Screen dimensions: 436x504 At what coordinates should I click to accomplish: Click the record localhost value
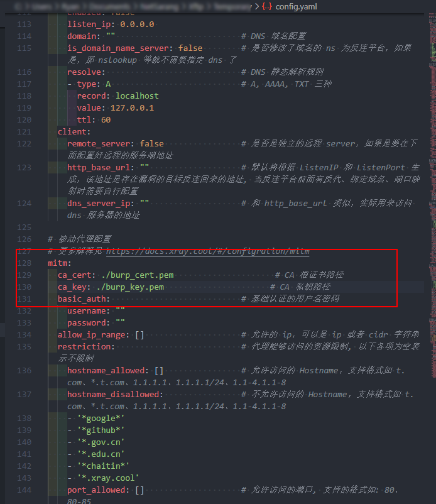point(137,96)
